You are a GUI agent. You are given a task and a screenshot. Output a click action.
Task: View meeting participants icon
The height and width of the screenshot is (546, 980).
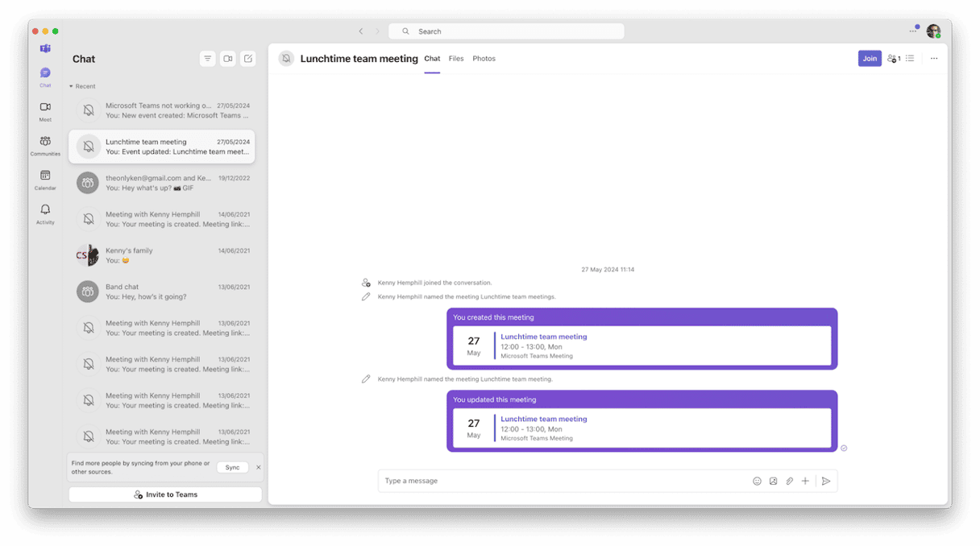pos(894,59)
